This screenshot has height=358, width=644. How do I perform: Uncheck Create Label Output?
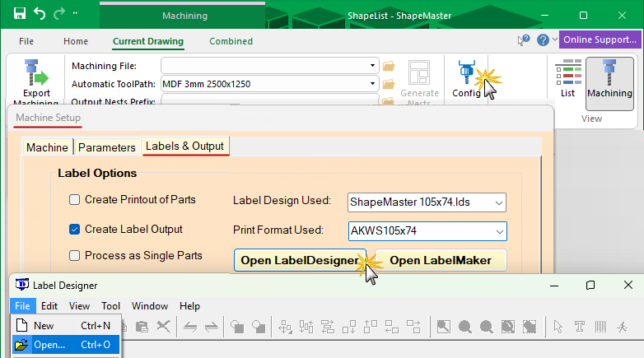[75, 230]
